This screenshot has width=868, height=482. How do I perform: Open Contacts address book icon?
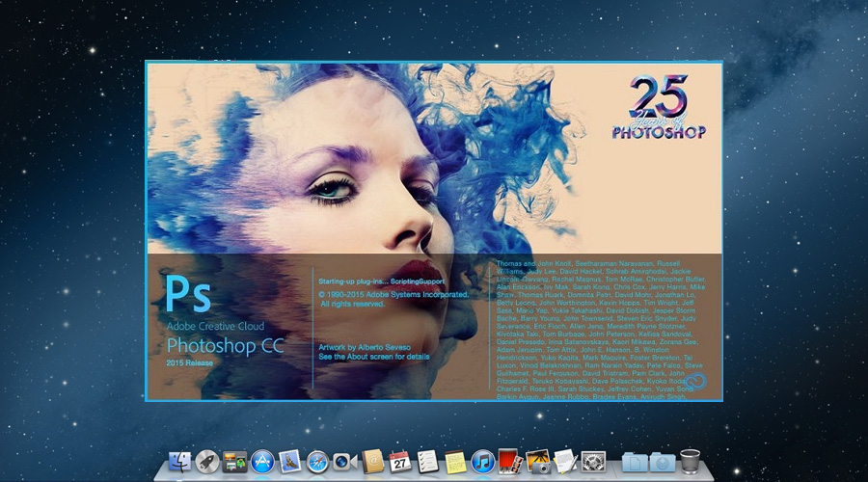pyautogui.click(x=372, y=462)
